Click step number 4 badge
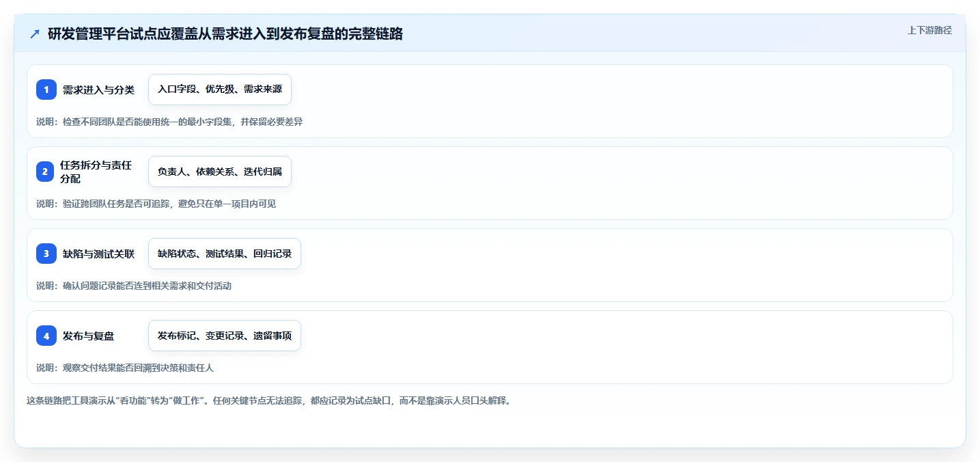Screen dimensions: 980x462 click(46, 336)
